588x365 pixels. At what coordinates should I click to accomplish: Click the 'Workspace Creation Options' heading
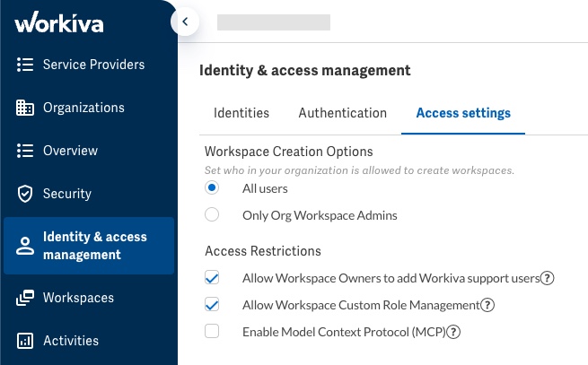coord(289,152)
